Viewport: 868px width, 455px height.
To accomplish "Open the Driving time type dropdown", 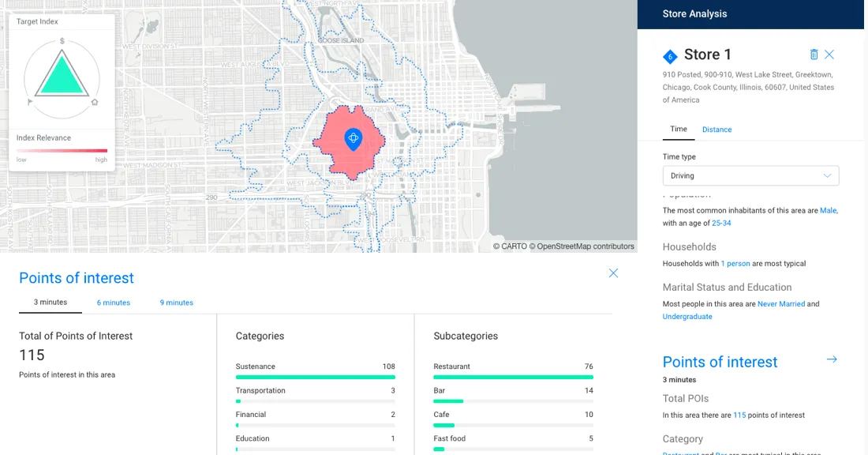I will (750, 175).
